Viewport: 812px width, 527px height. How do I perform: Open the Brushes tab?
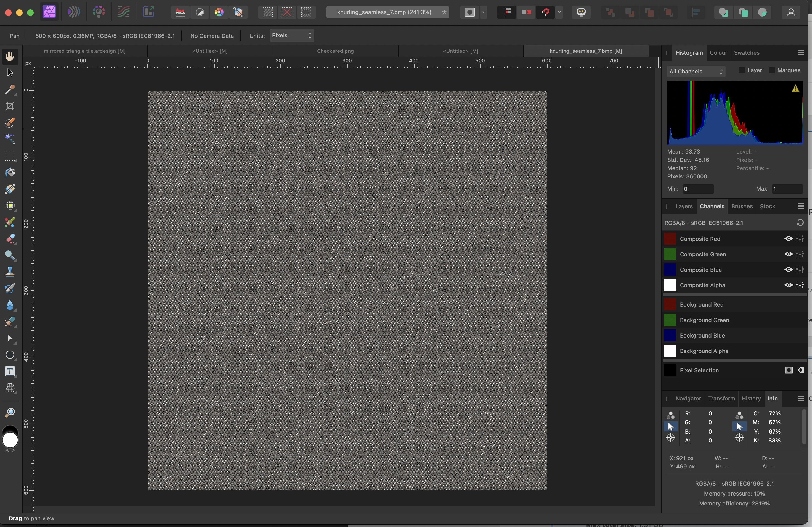point(742,207)
